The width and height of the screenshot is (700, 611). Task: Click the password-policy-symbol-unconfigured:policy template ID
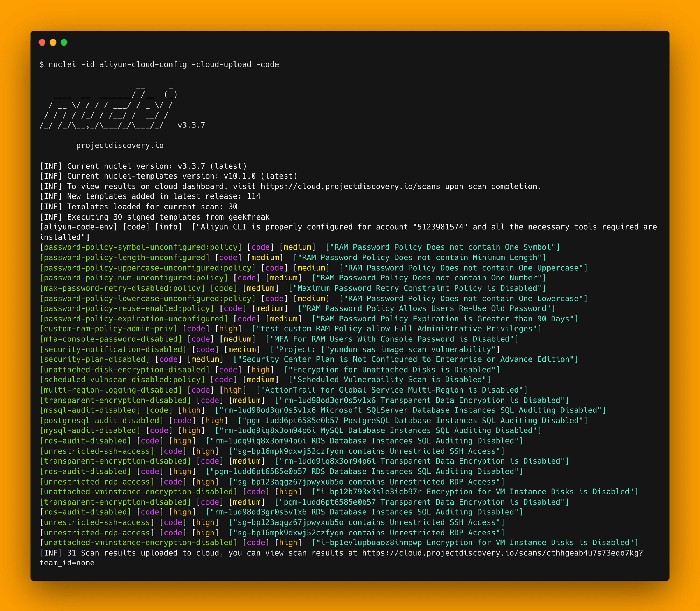point(141,247)
